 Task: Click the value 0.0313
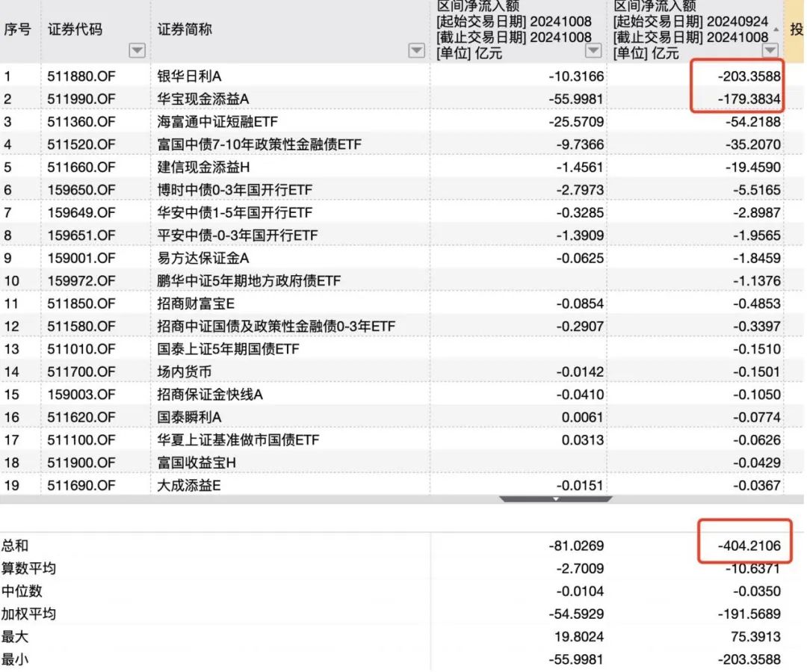tap(582, 440)
